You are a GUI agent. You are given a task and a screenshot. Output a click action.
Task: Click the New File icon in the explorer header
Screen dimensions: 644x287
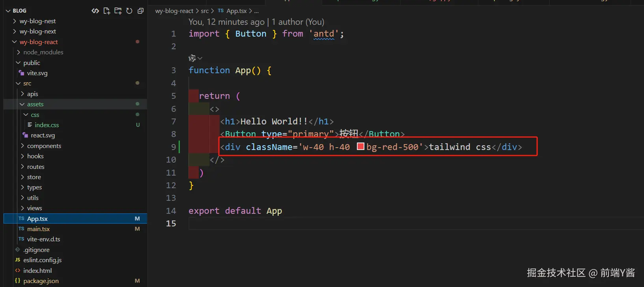[x=106, y=11]
